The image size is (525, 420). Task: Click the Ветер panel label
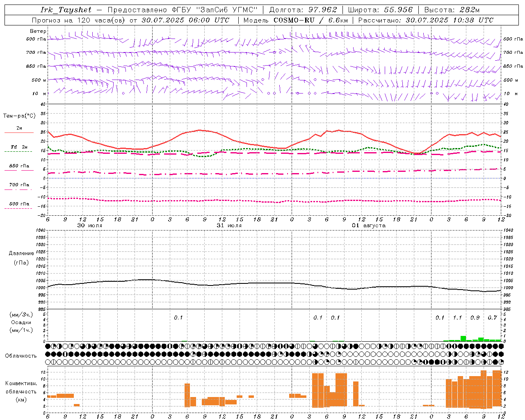[38, 31]
